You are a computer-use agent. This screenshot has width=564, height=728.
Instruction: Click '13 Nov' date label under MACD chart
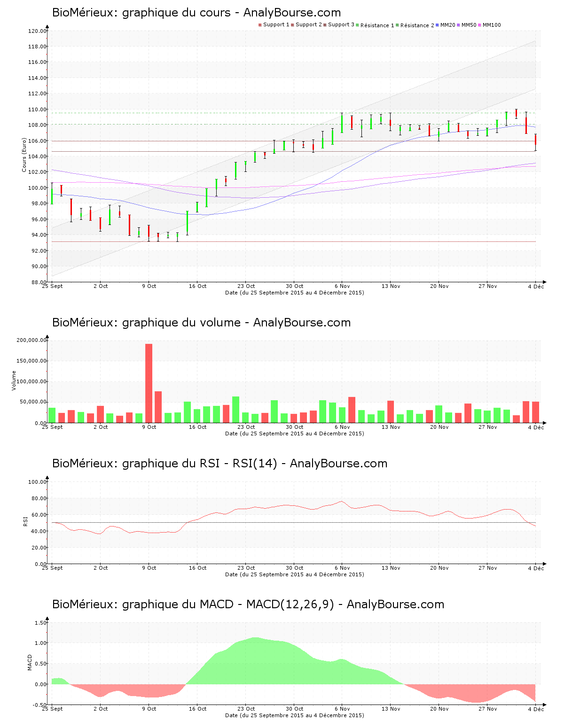click(391, 709)
